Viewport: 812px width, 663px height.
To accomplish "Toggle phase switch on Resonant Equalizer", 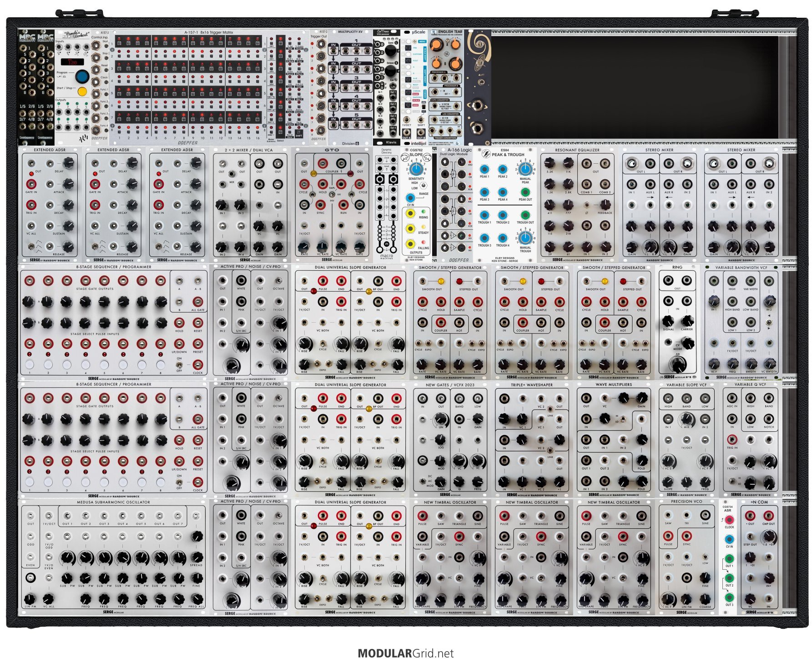I will 586,206.
